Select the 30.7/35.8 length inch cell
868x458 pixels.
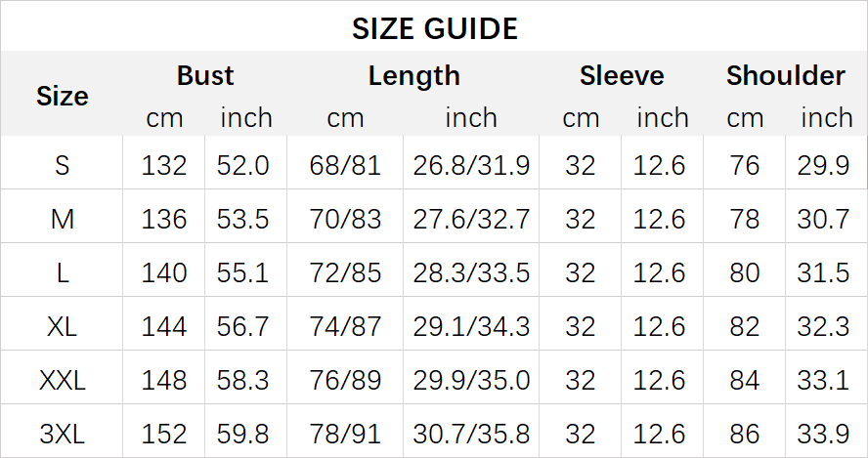point(471,432)
